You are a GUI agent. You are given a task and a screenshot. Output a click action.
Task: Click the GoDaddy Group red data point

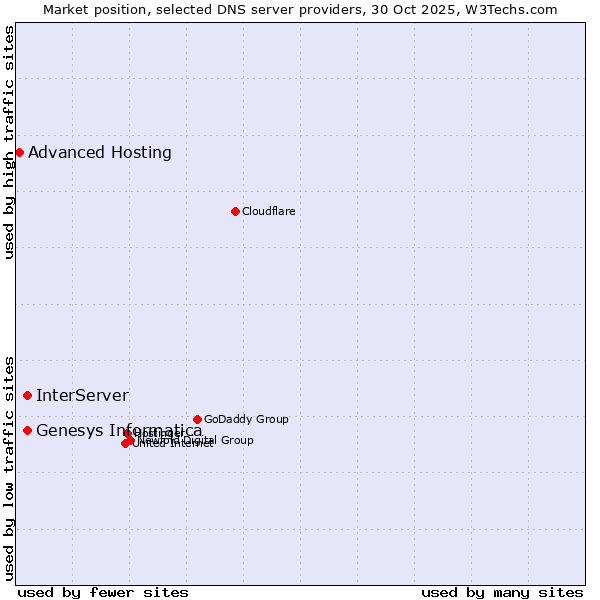tap(197, 419)
